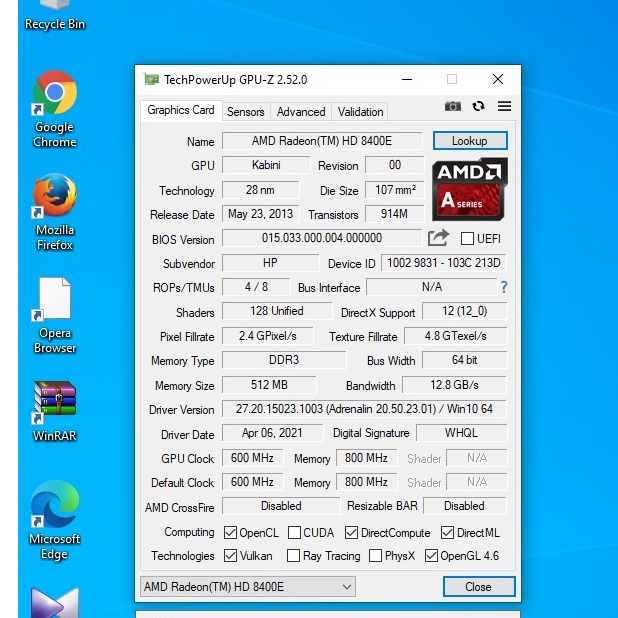Click the Lookup button
The height and width of the screenshot is (618, 618).
coord(470,141)
